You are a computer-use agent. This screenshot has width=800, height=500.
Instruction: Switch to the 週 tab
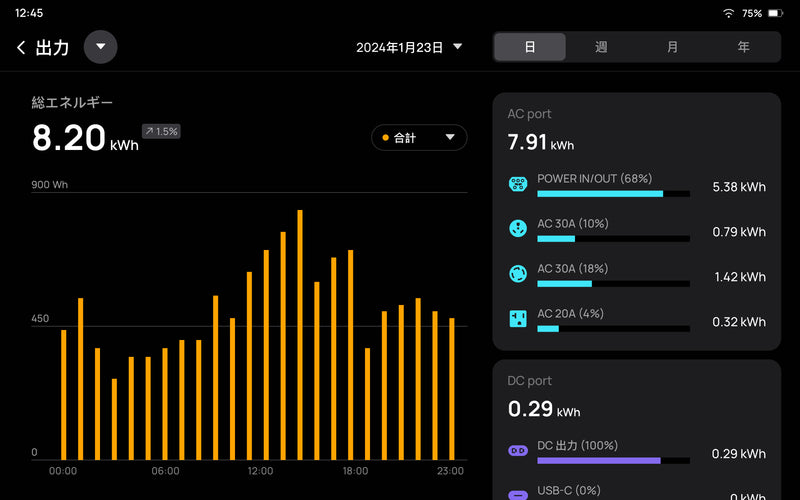coord(601,47)
